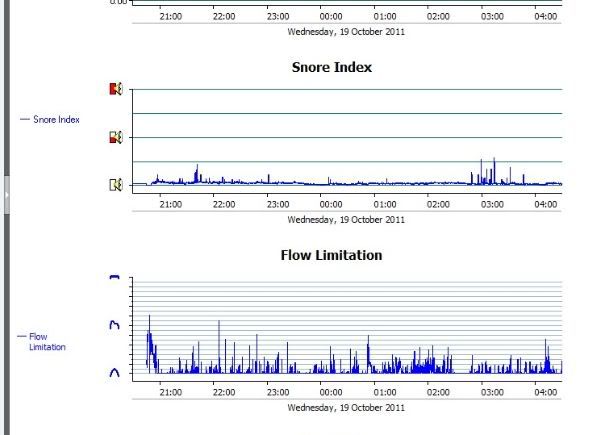Click the snore peak near 21:30
The image size is (616, 435).
click(x=197, y=172)
